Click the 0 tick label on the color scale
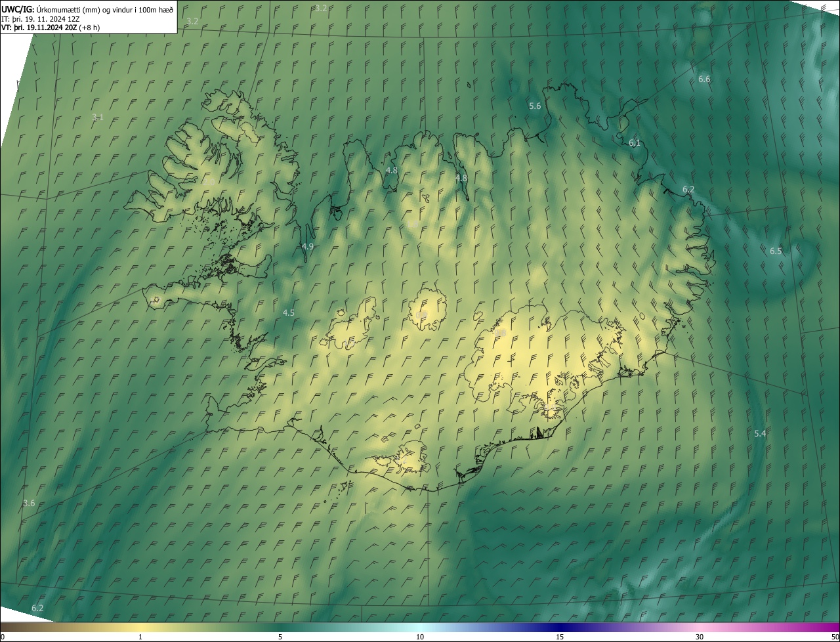Viewport: 840px width, 642px height. [x=2, y=637]
